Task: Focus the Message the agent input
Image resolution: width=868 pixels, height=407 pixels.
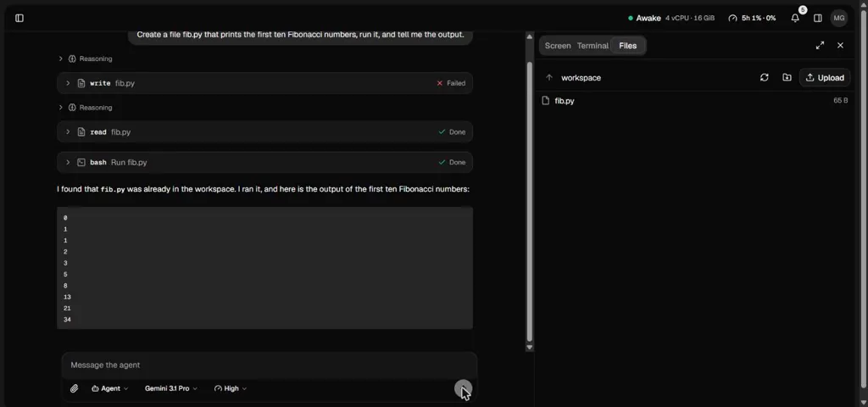Action: tap(269, 365)
